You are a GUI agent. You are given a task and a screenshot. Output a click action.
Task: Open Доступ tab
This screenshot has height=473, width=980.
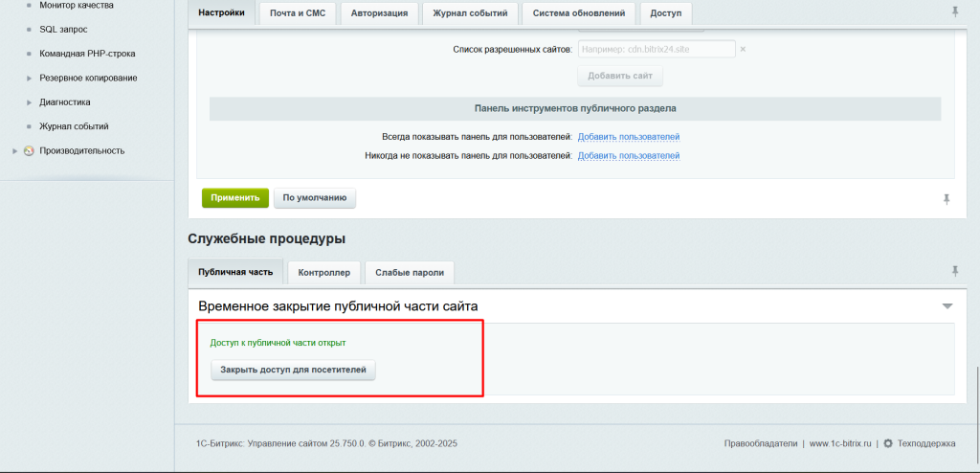(x=666, y=13)
